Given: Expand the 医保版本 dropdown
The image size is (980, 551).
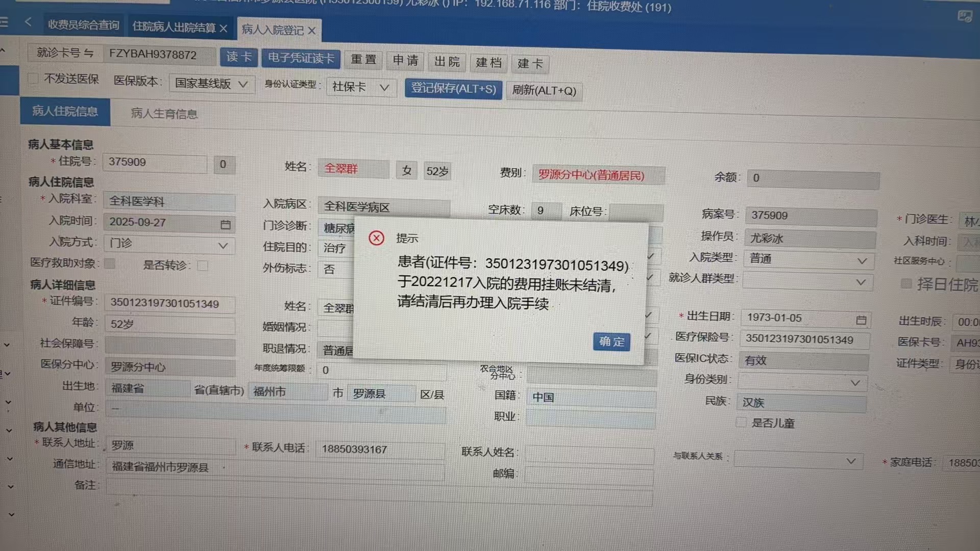Looking at the screenshot, I should click(x=243, y=84).
